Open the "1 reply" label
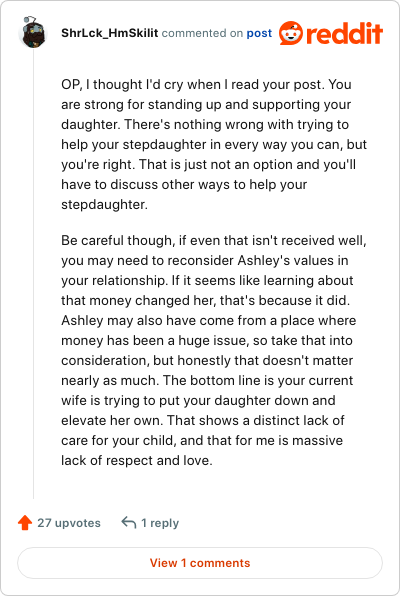This screenshot has height=596, width=400. (160, 523)
